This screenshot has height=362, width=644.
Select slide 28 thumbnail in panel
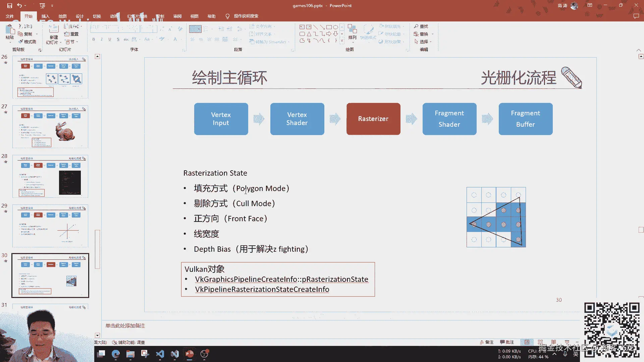pyautogui.click(x=50, y=176)
